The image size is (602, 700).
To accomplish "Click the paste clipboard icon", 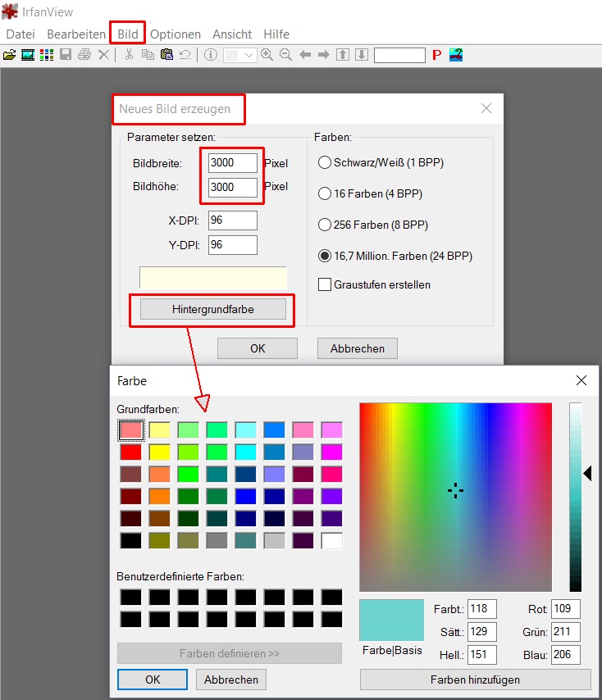I will (x=166, y=55).
